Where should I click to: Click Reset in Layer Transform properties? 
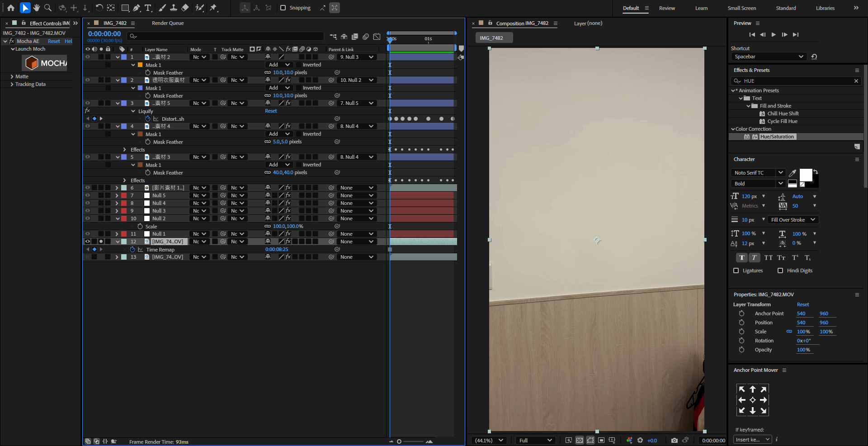click(802, 304)
